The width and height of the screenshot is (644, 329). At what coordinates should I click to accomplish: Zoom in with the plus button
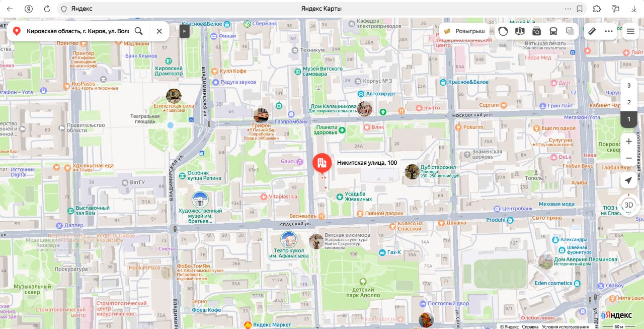pyautogui.click(x=629, y=142)
